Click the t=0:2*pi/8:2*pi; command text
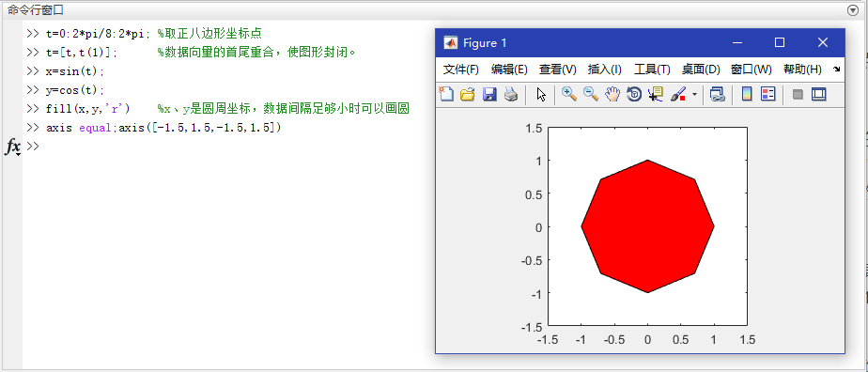Screen dimensions: 868x372 point(99,34)
